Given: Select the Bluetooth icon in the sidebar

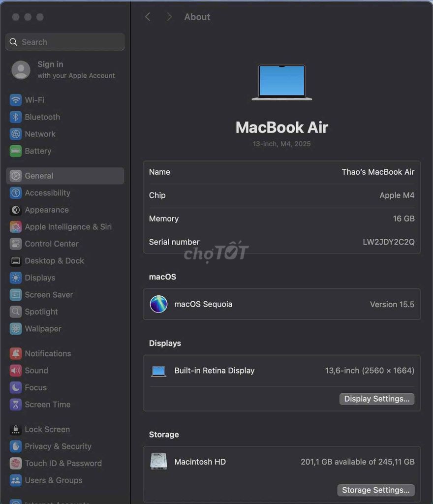Looking at the screenshot, I should pos(15,117).
